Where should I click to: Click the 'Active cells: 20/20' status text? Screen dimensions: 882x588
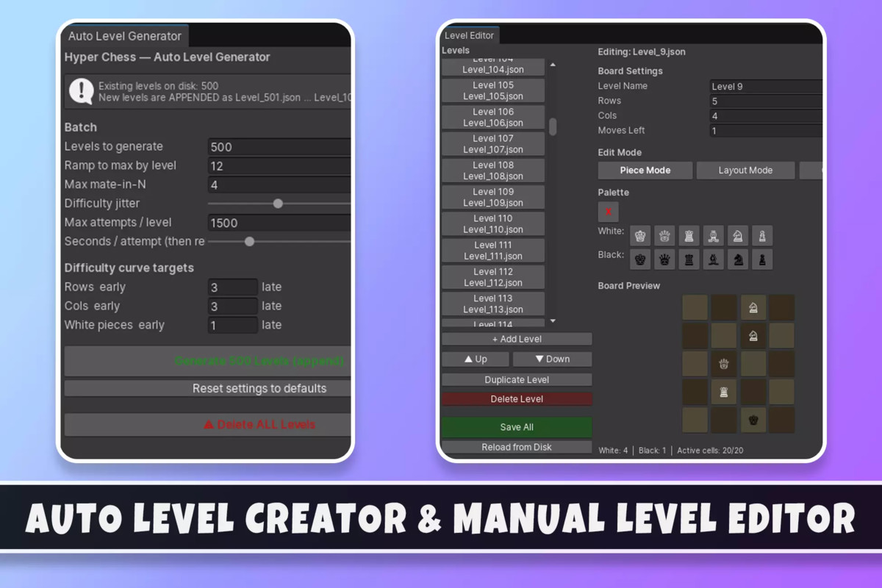710,450
